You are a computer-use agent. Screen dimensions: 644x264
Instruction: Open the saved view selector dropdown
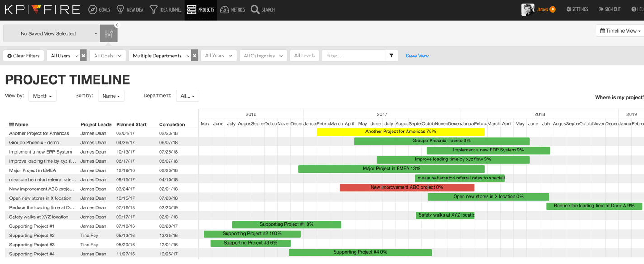click(52, 33)
